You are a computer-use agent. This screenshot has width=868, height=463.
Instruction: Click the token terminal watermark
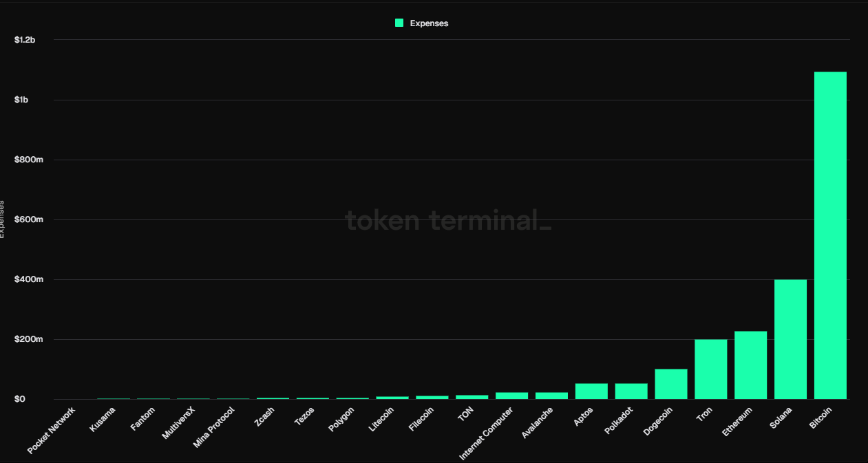tap(448, 220)
